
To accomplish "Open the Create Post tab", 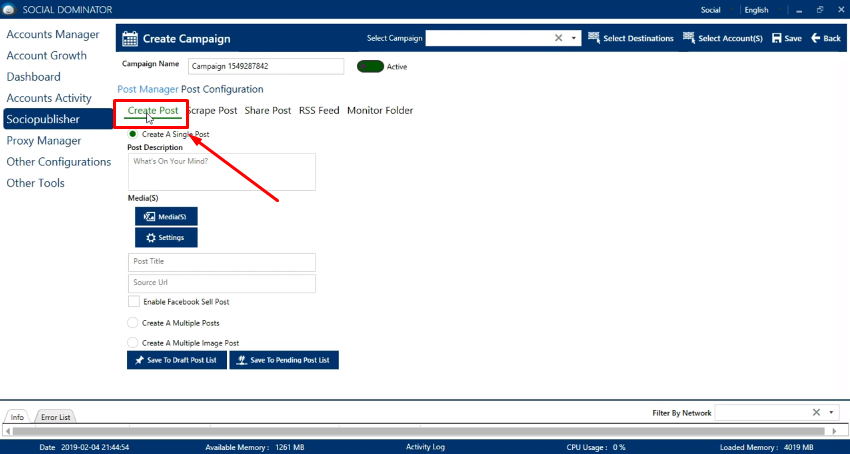I will click(x=153, y=111).
